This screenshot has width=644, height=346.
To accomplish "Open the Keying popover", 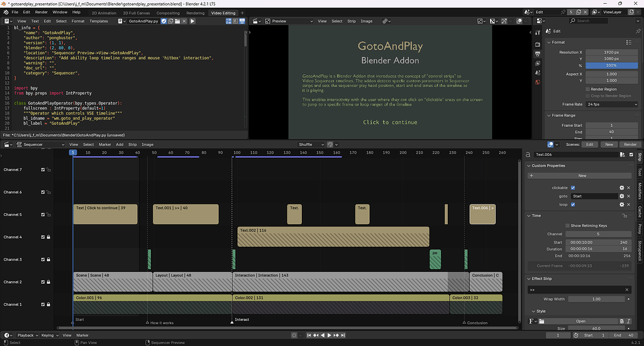I will (49, 335).
